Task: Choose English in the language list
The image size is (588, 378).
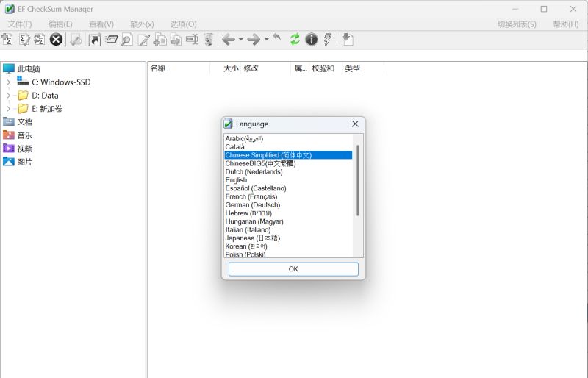Action: tap(288, 179)
